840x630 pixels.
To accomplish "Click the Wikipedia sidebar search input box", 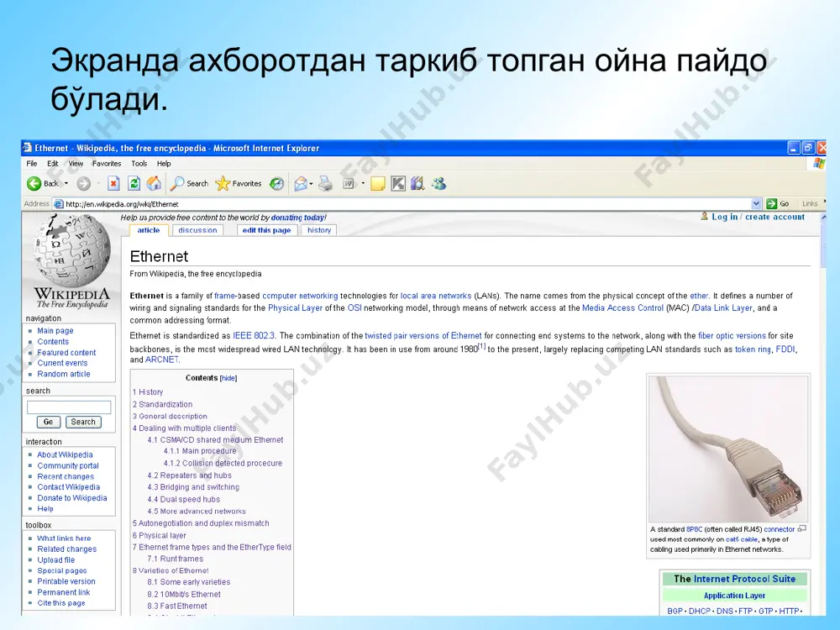I will click(x=69, y=407).
